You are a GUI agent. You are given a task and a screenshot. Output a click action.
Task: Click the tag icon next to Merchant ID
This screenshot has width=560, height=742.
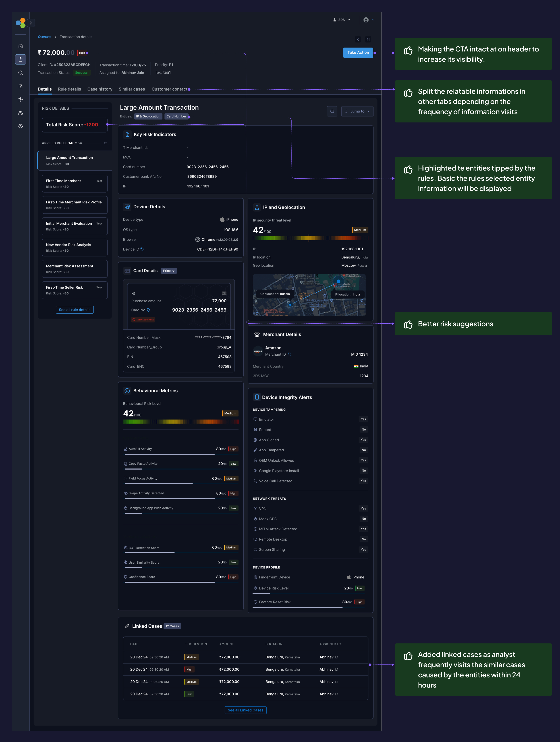pyautogui.click(x=289, y=355)
